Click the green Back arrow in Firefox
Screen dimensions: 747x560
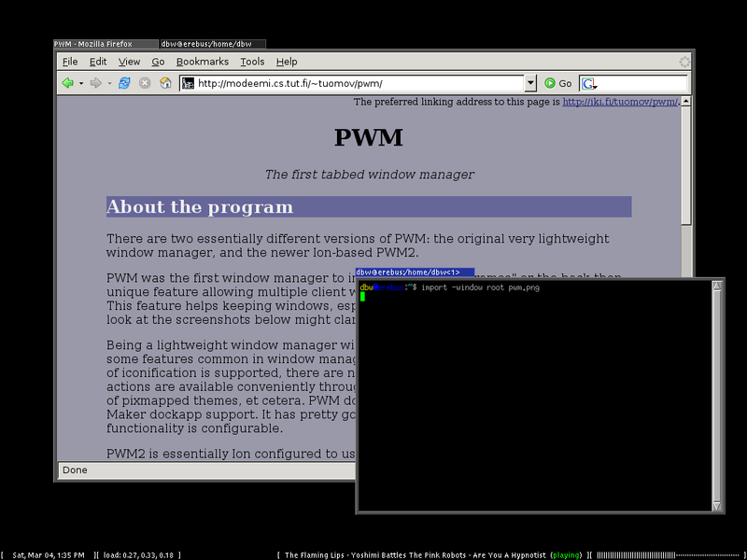67,83
